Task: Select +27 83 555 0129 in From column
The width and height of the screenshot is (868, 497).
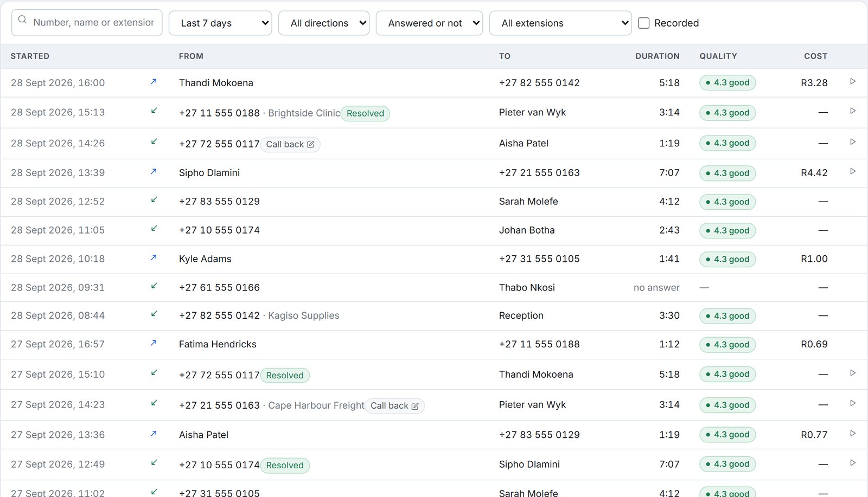Action: point(219,202)
